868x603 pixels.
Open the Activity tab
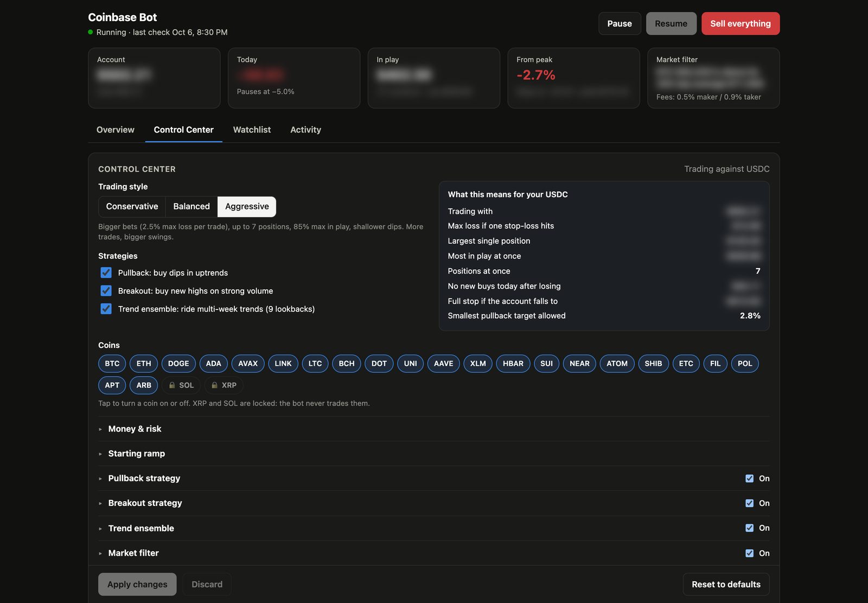coord(305,130)
